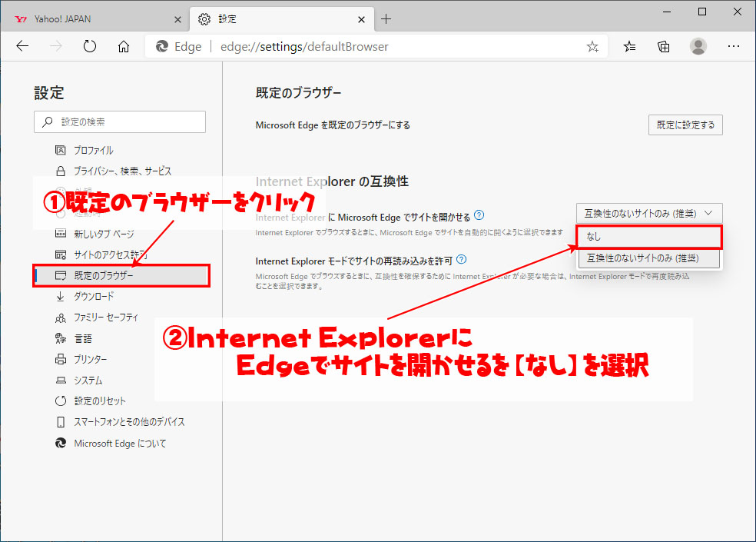
Task: Open the Collections icon
Action: tap(664, 46)
